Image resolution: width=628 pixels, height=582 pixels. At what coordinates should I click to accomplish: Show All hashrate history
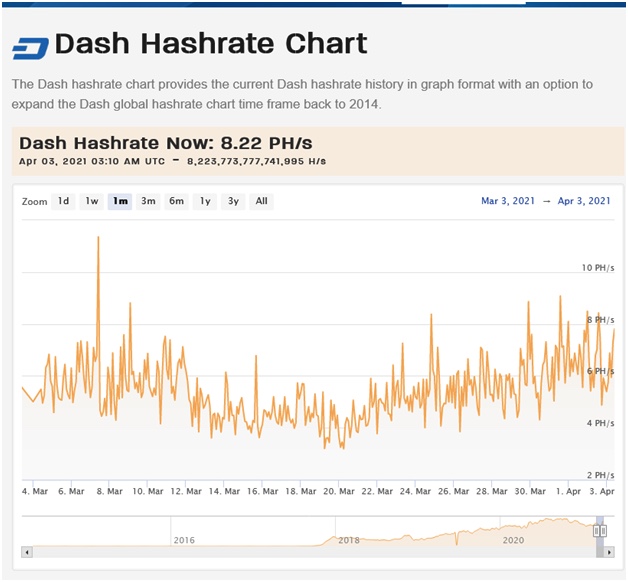click(x=261, y=201)
